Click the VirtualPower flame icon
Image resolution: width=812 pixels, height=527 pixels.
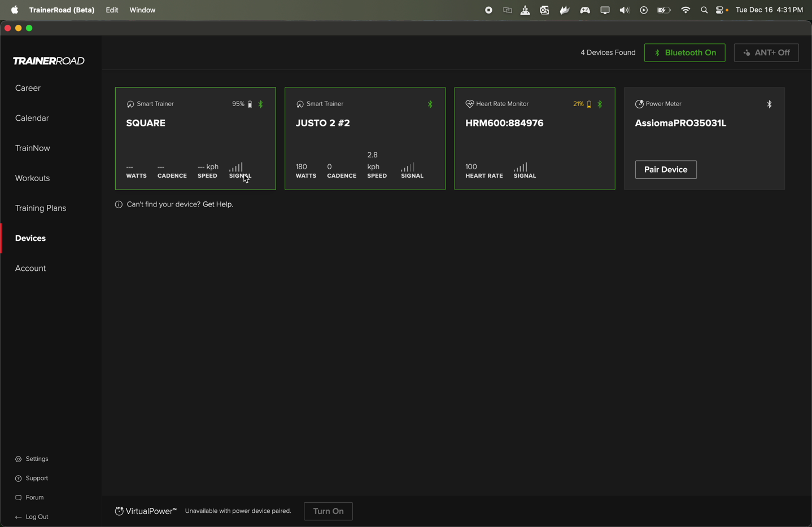[119, 511]
